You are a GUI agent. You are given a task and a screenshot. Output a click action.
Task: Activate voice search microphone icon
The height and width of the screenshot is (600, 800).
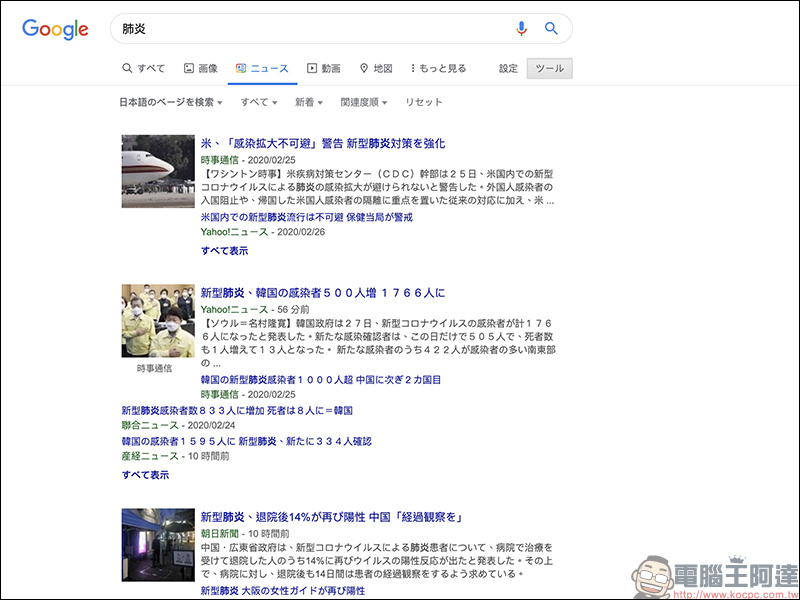click(521, 29)
